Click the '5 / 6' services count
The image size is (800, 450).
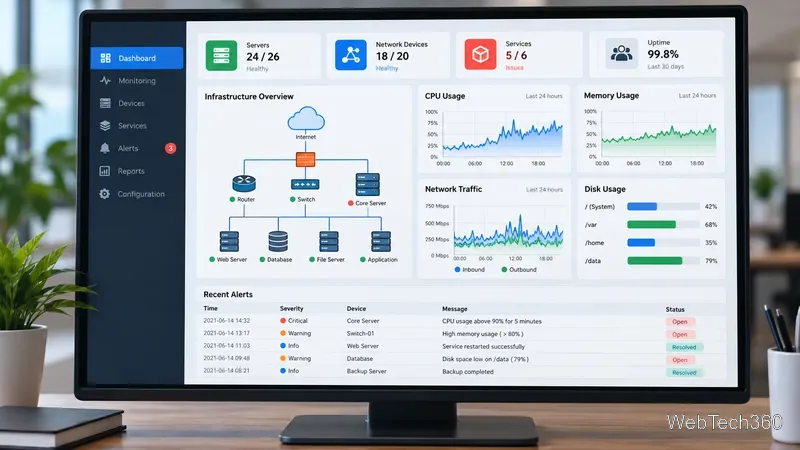click(516, 55)
